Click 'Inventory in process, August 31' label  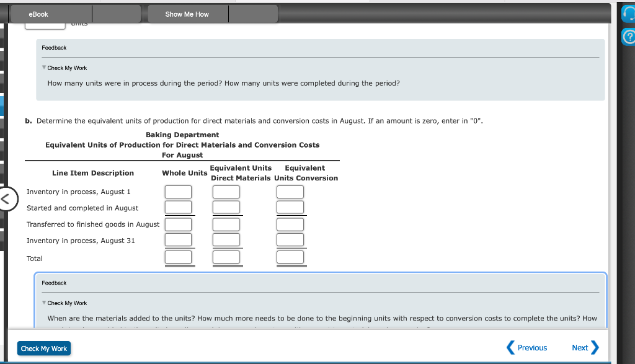[x=81, y=241]
